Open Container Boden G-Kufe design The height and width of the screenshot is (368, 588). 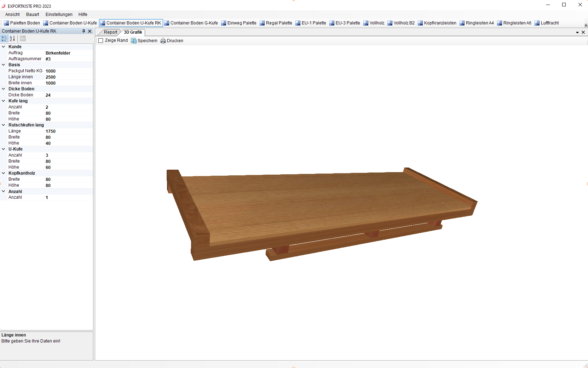pyautogui.click(x=191, y=23)
